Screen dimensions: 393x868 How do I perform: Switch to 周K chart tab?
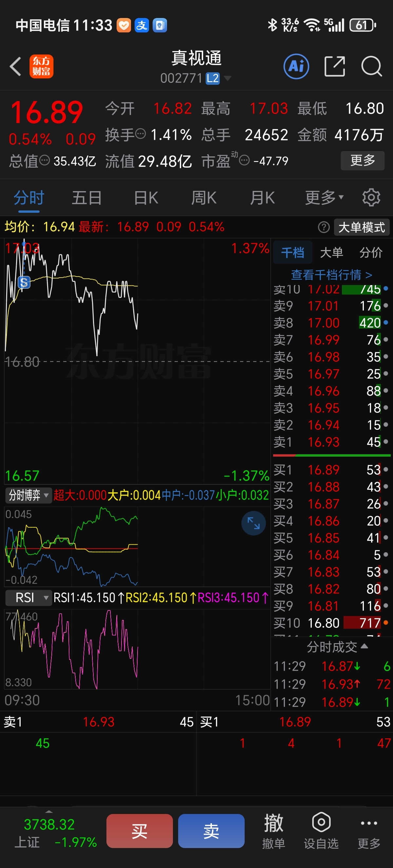point(204,198)
